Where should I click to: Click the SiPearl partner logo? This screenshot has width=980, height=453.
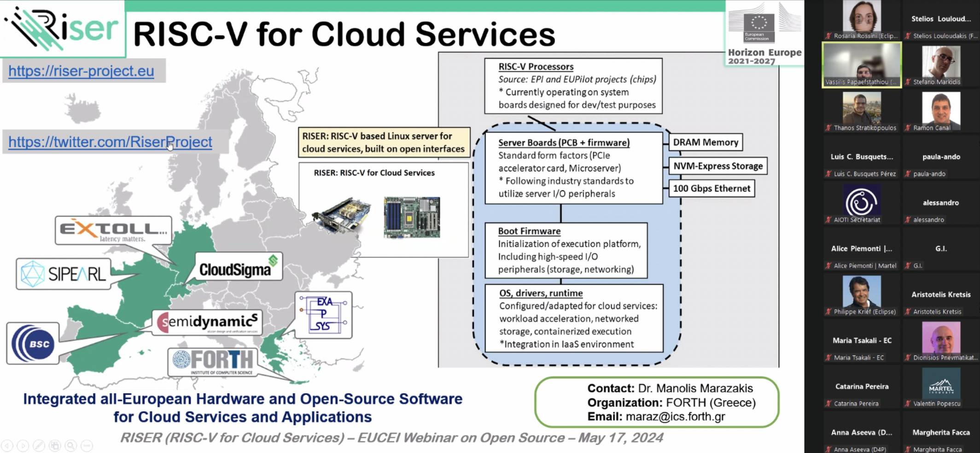(64, 274)
